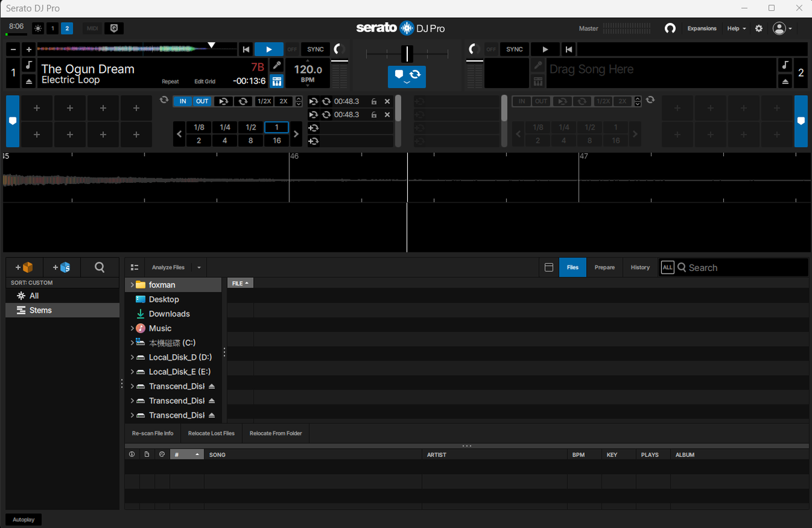
Task: Open headphone cue settings icon
Action: 670,29
